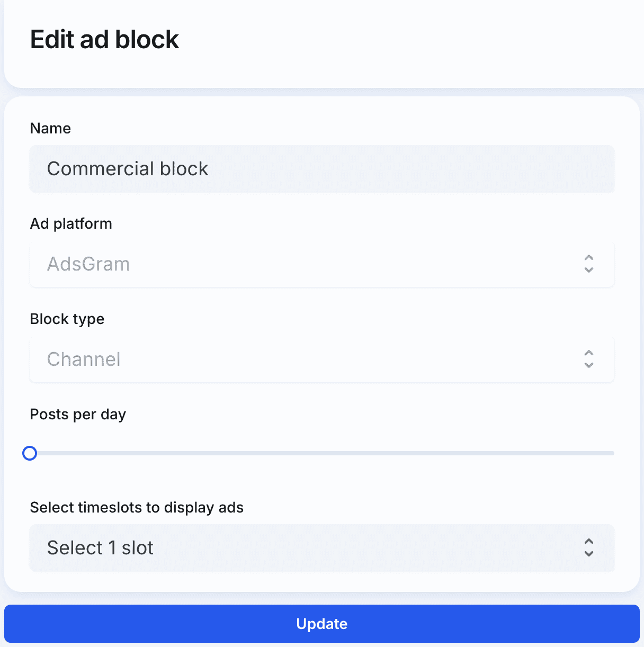The height and width of the screenshot is (647, 644).
Task: Click the 'Commercial block' text in Name field
Action: 128,169
